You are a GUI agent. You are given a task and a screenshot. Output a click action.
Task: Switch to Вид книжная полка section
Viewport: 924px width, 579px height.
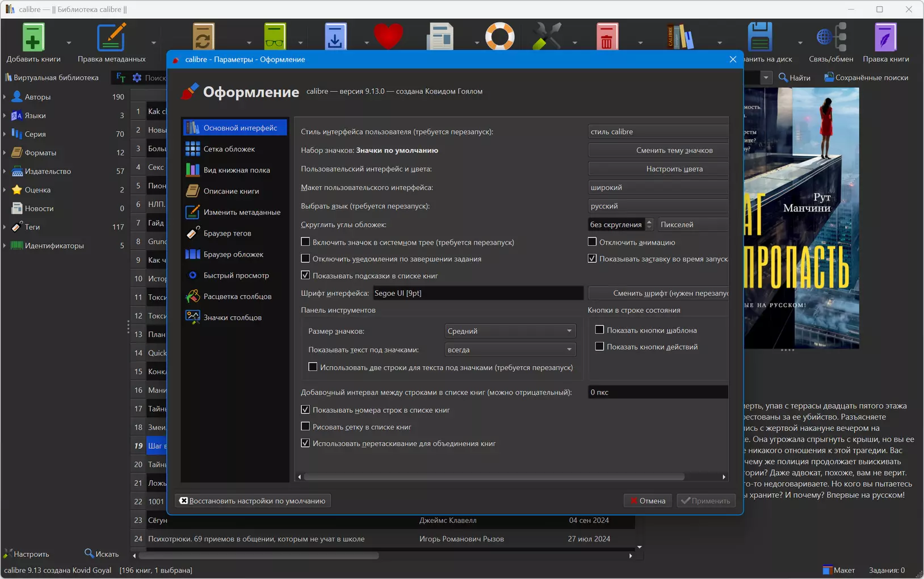tap(234, 170)
